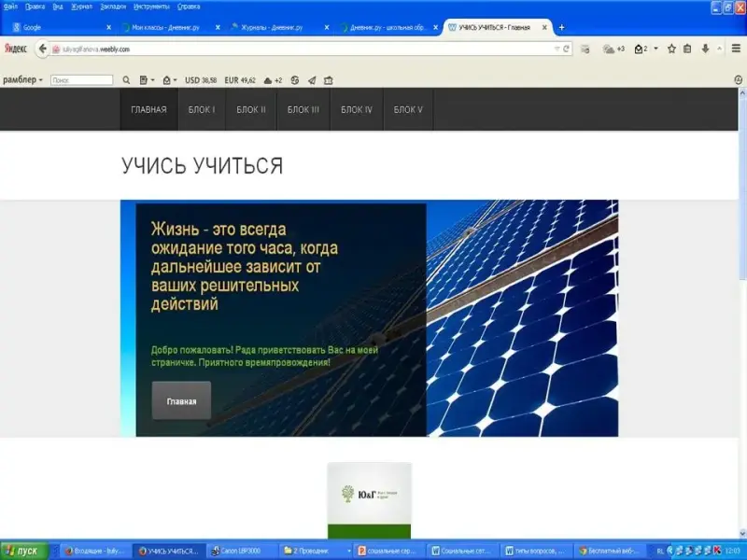Open Yandex mail envelope icon

coord(641,48)
